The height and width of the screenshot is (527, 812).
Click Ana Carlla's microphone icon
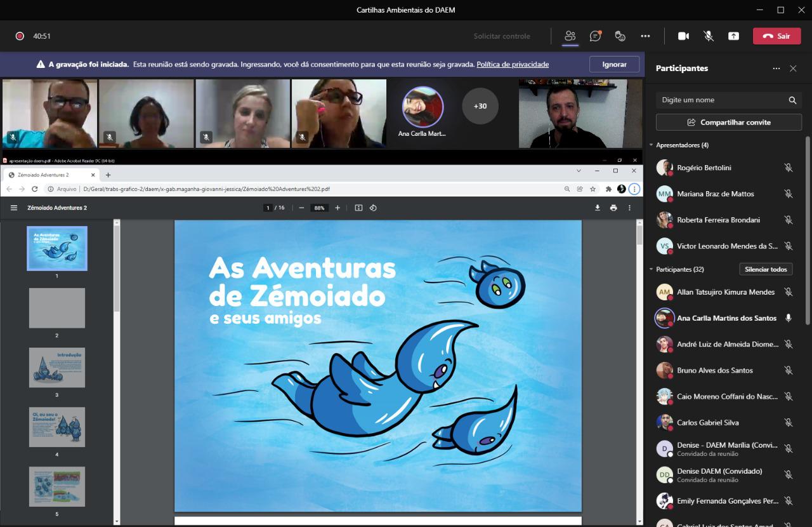coord(789,318)
